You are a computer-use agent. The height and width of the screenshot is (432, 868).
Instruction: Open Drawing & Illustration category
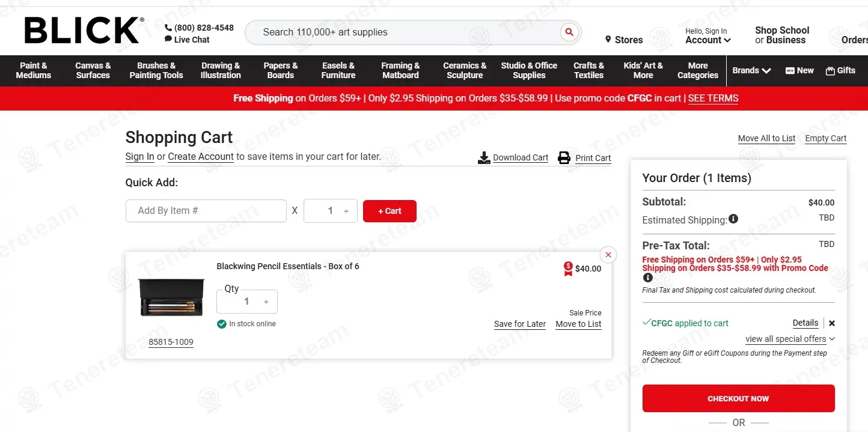(x=221, y=70)
